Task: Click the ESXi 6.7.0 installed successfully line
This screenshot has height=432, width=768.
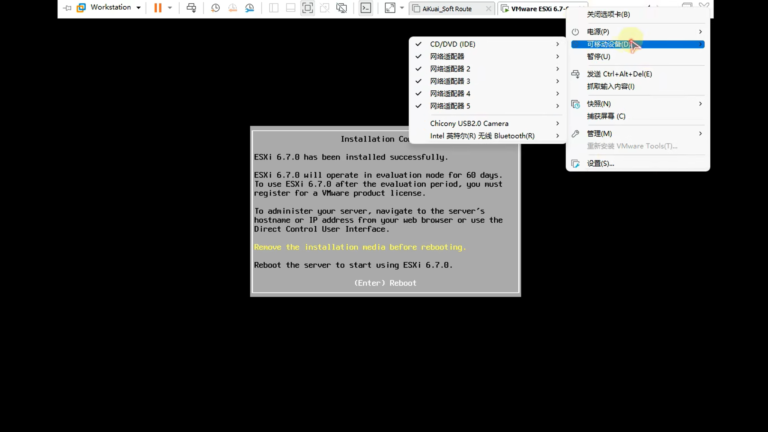Action: [351, 157]
